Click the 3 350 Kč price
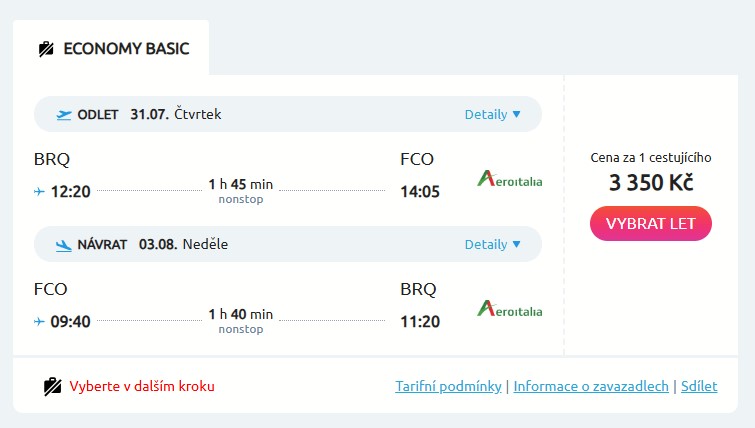The width and height of the screenshot is (755, 428). click(x=651, y=183)
